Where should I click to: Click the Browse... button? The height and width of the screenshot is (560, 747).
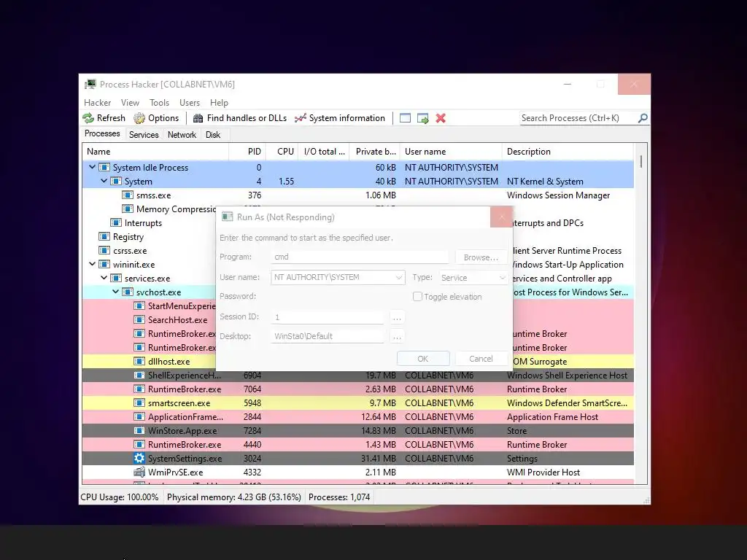click(x=481, y=257)
